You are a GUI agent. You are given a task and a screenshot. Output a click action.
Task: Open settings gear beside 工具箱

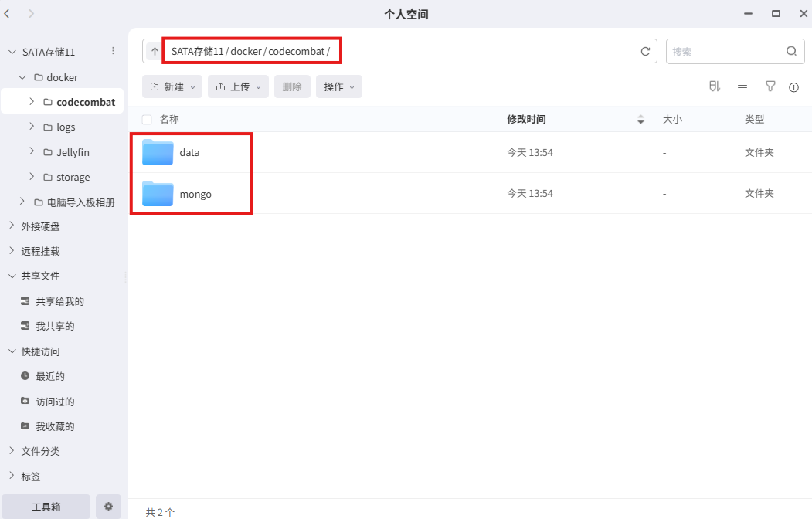tap(108, 506)
